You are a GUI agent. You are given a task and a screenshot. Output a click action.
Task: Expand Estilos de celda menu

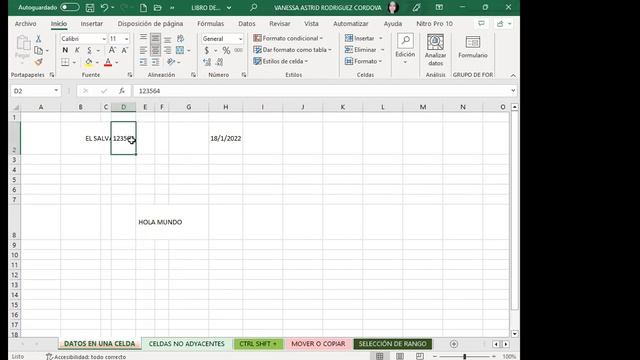(280, 61)
